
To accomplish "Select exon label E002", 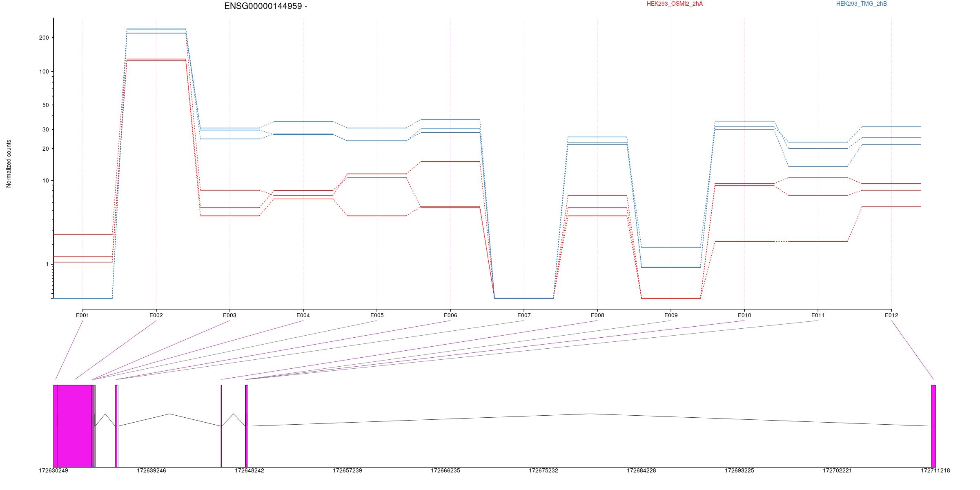I will coord(156,315).
